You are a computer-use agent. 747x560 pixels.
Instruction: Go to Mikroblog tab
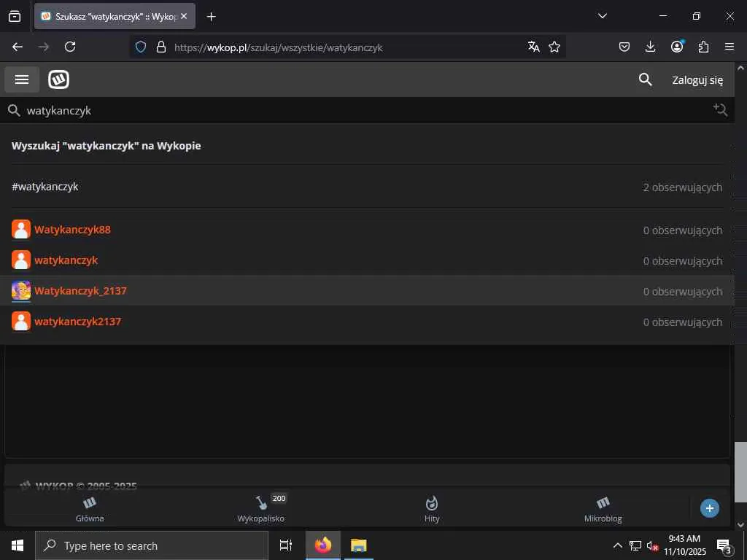[x=603, y=509]
